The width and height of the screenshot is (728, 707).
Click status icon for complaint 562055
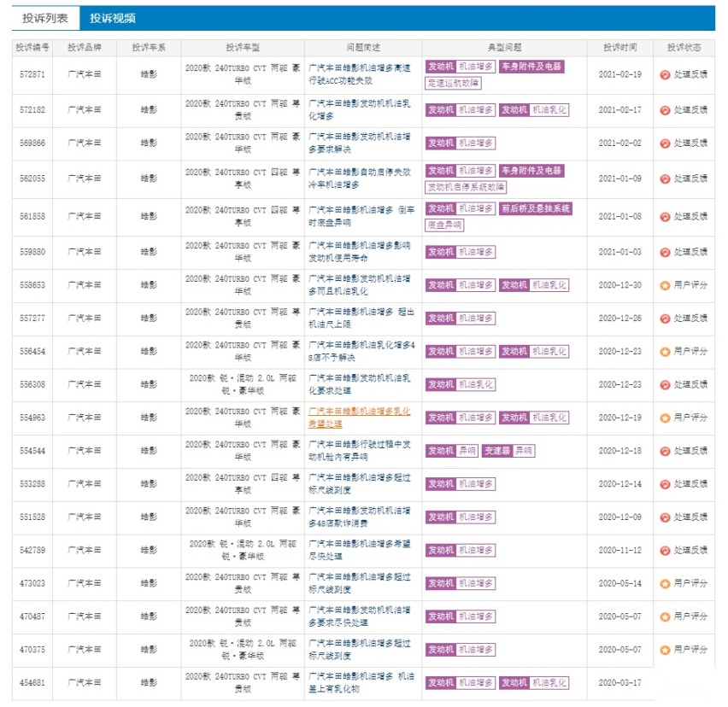click(x=665, y=179)
